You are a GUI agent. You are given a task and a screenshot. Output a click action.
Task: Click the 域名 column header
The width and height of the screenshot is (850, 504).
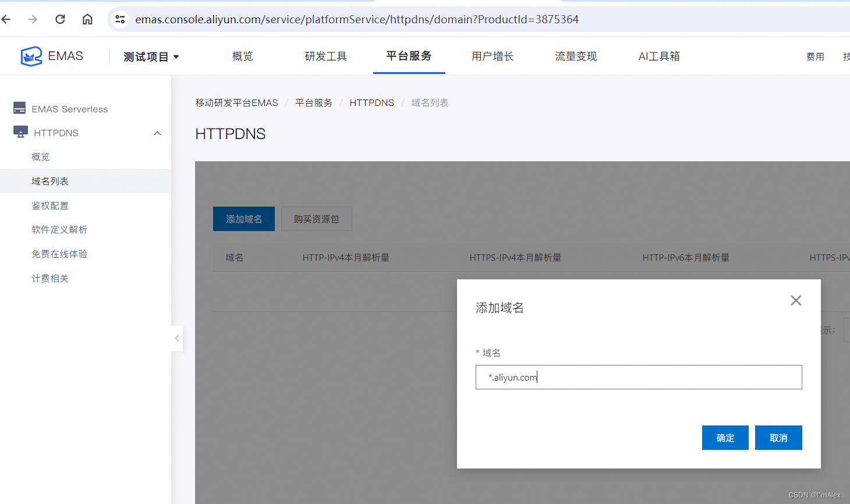tap(235, 257)
